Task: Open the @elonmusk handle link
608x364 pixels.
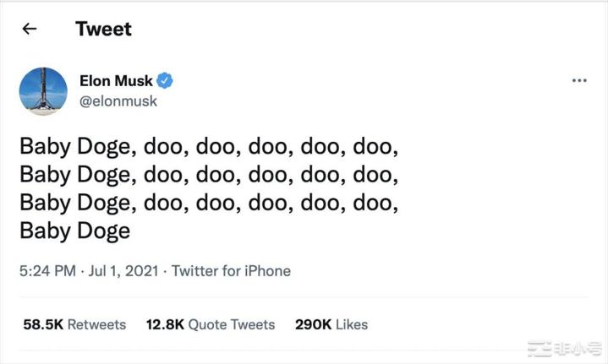Action: [118, 101]
